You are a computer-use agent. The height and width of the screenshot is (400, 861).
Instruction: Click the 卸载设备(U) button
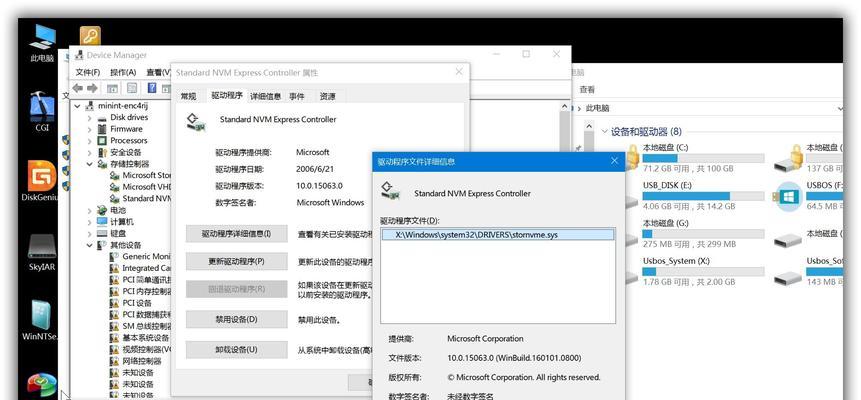pos(237,349)
